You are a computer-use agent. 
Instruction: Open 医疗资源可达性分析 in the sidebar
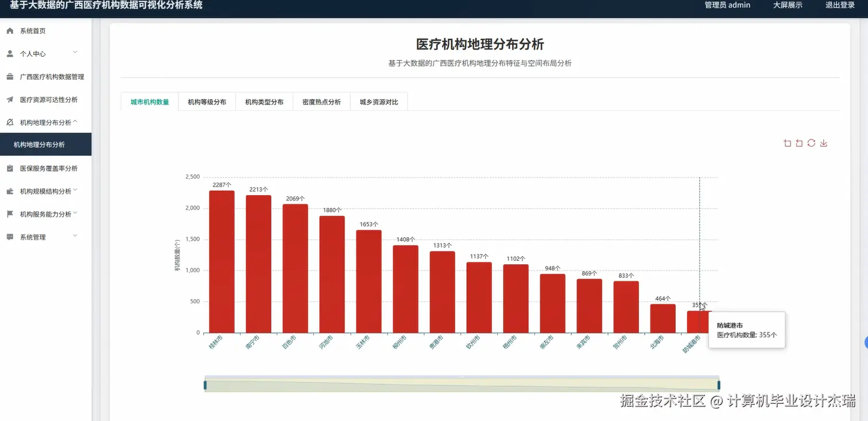(x=46, y=100)
